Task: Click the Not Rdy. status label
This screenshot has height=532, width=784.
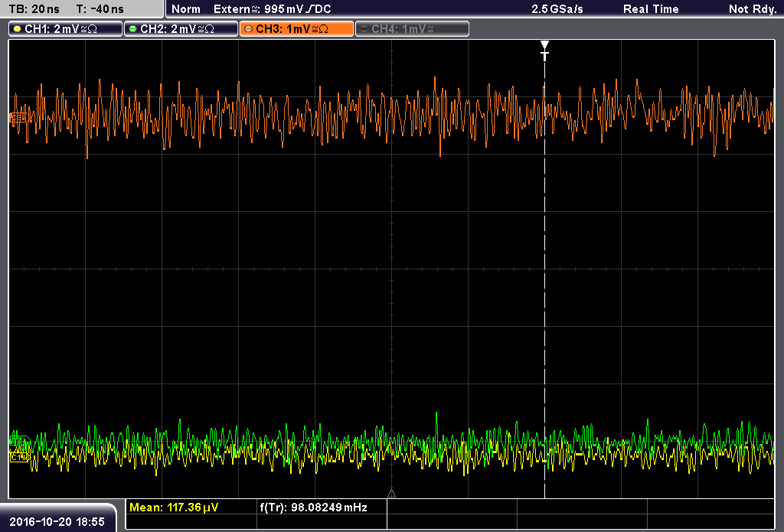Action: pos(753,9)
